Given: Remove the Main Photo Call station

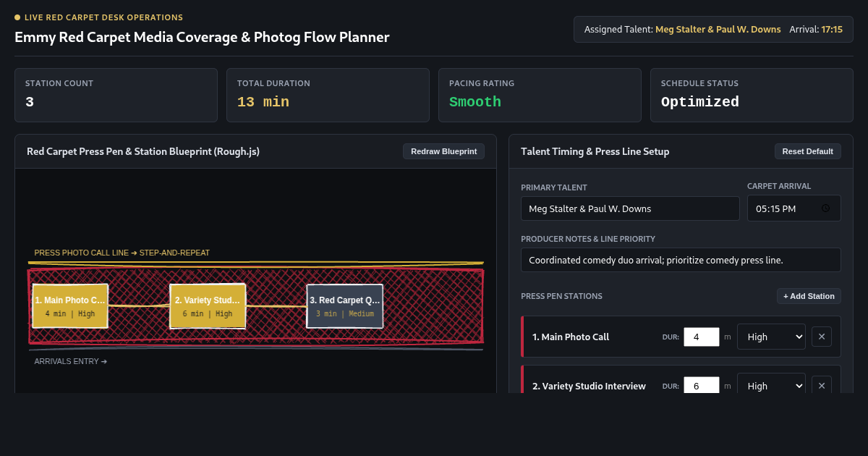Looking at the screenshot, I should [821, 337].
